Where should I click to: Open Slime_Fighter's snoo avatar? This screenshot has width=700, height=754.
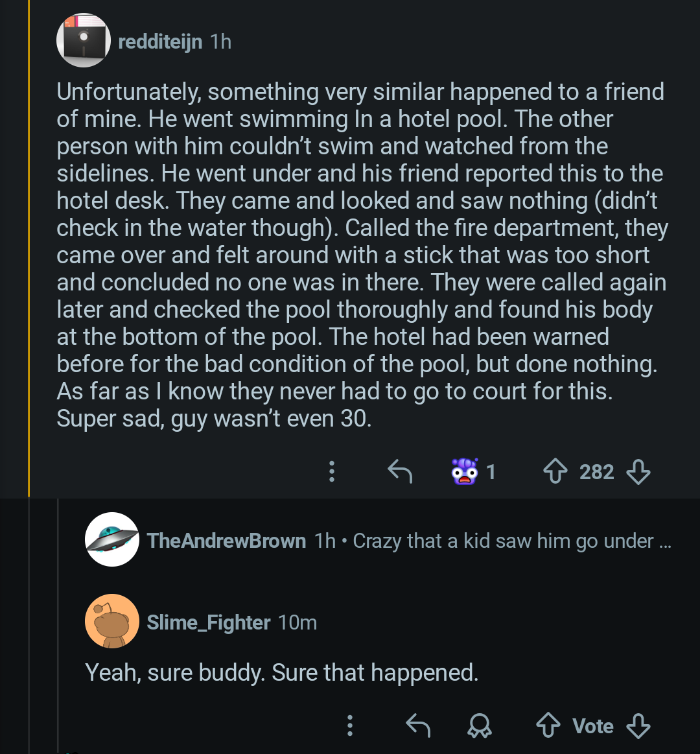pyautogui.click(x=112, y=621)
